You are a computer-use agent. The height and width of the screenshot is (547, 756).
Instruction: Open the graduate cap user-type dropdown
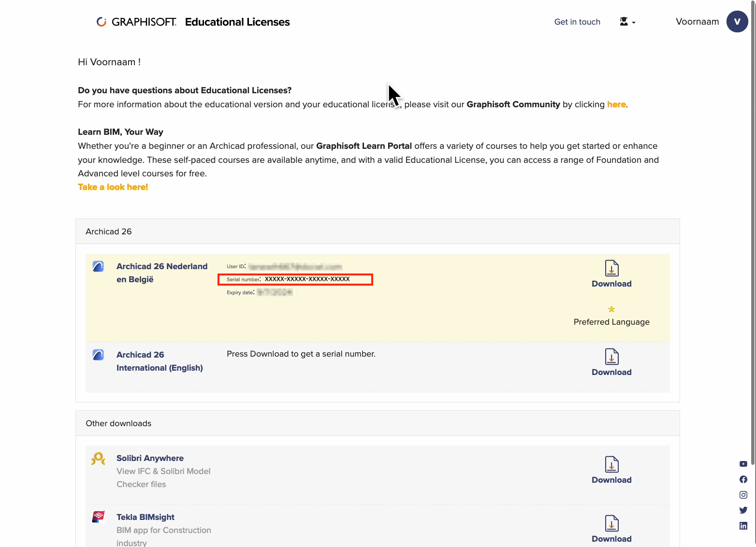[627, 22]
